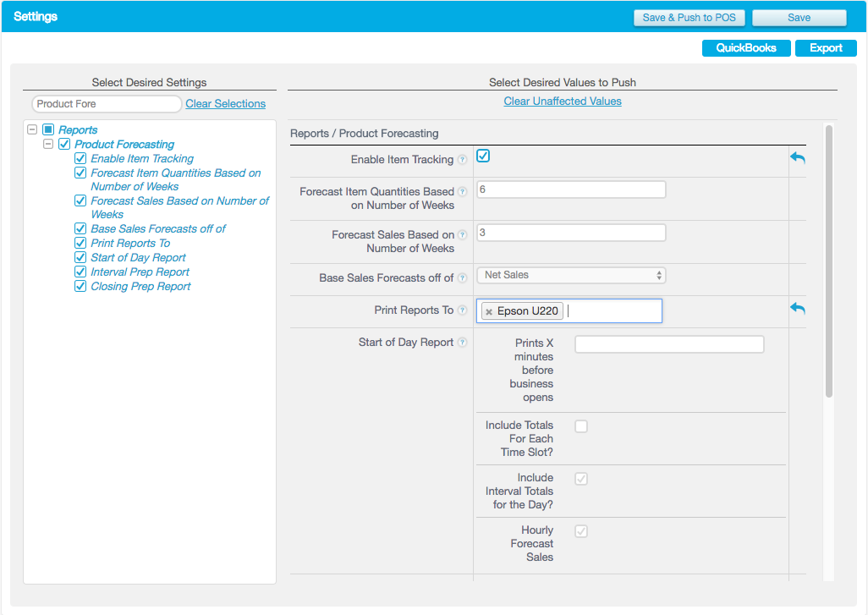Collapse the Product Forecasting tree node
This screenshot has width=868, height=615.
pos(47,144)
